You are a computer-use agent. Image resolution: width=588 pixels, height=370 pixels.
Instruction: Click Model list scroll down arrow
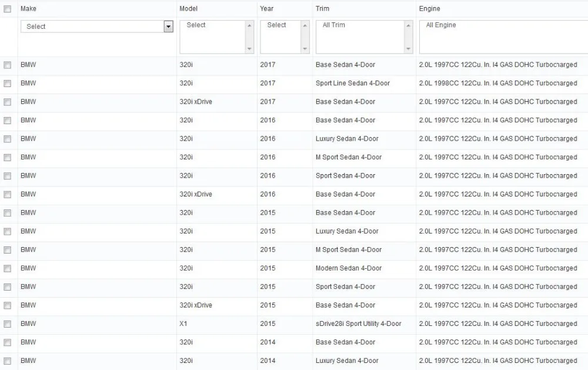(x=249, y=49)
